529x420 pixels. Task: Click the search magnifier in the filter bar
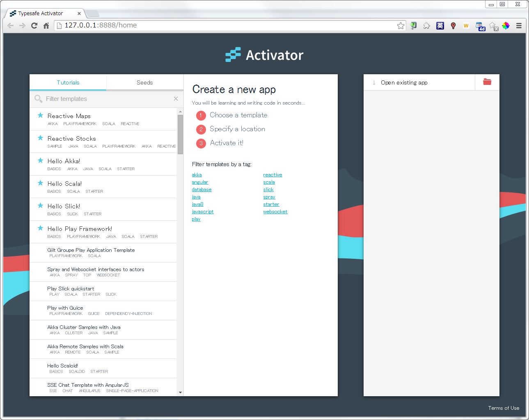click(x=38, y=99)
